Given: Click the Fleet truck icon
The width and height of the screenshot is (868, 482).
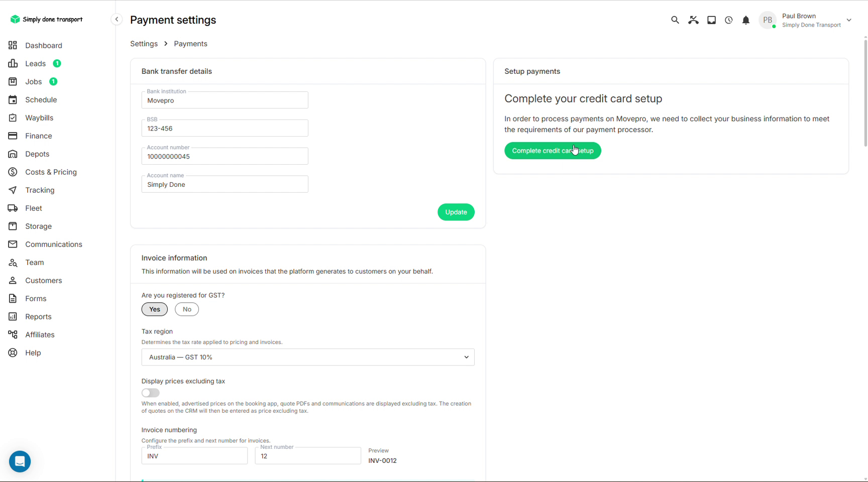Looking at the screenshot, I should click(13, 208).
